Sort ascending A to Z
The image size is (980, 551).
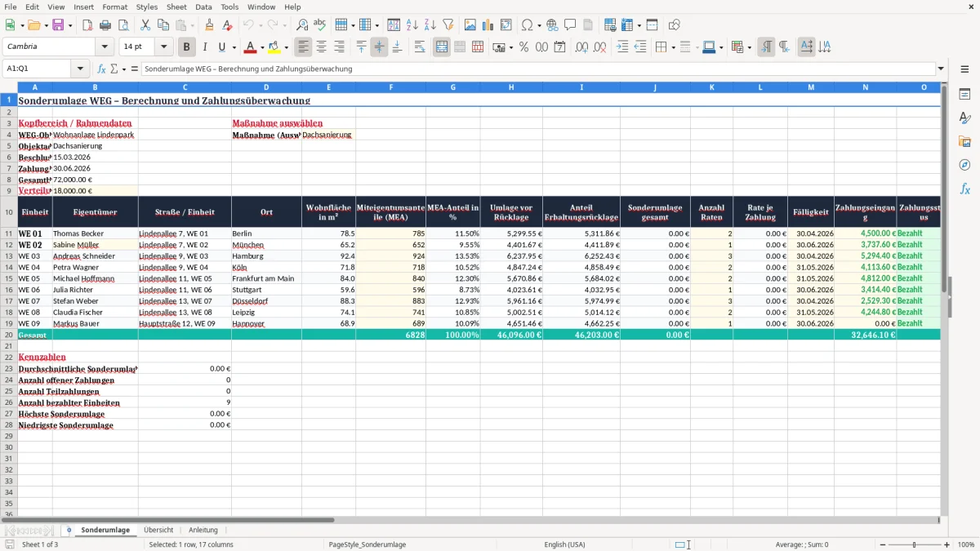412,25
